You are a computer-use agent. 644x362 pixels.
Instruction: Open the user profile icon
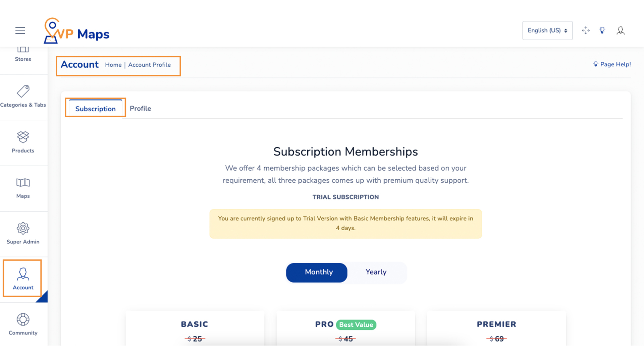coord(621,30)
